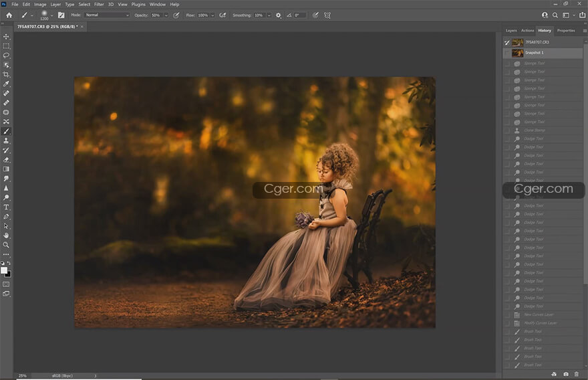This screenshot has height=380, width=588.
Task: Select the Modify Curves Layer history state
Action: coord(543,323)
